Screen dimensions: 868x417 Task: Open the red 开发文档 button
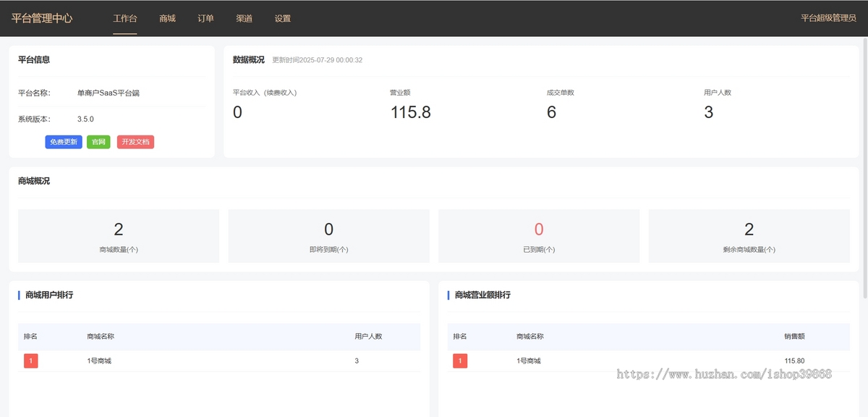135,142
